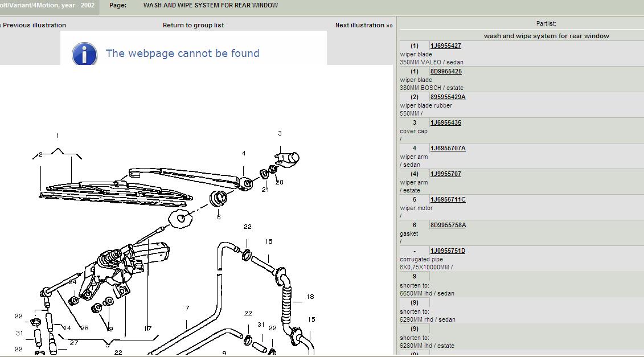Click 'The webpage cannot be found' message
Viewport: 644px width, 357px height.
tap(183, 54)
